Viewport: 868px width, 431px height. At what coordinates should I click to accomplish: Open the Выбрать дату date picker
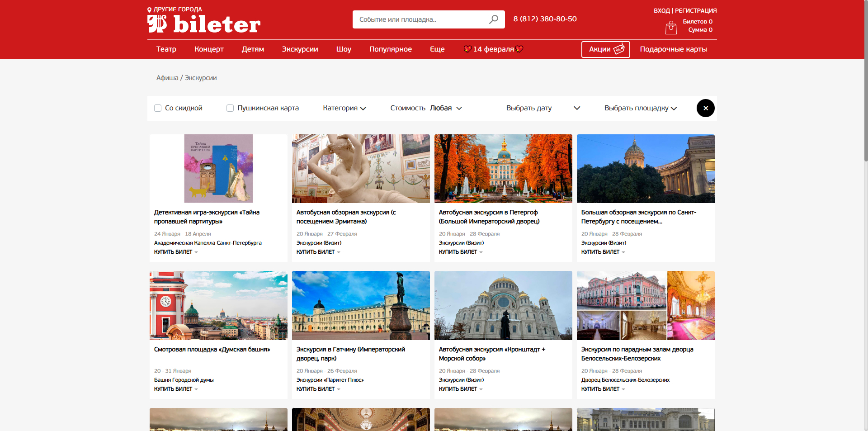(x=542, y=108)
